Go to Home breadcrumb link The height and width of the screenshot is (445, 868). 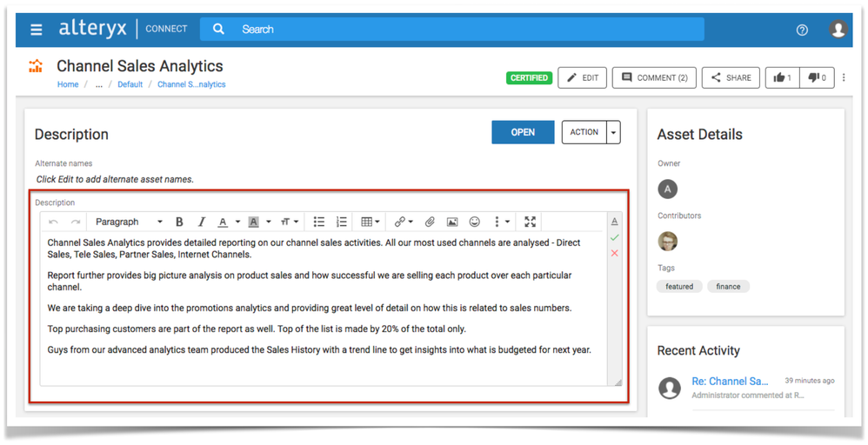pos(68,84)
